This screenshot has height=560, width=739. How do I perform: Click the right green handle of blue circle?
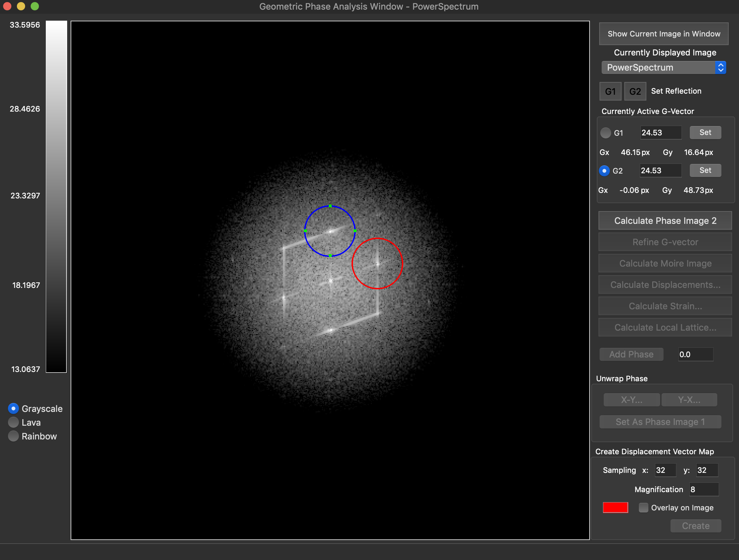(x=355, y=231)
